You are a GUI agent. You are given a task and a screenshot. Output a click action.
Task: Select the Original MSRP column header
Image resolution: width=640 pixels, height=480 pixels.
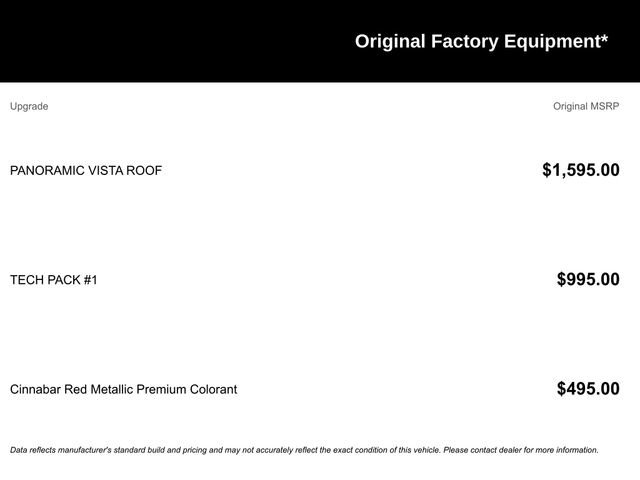coord(586,107)
